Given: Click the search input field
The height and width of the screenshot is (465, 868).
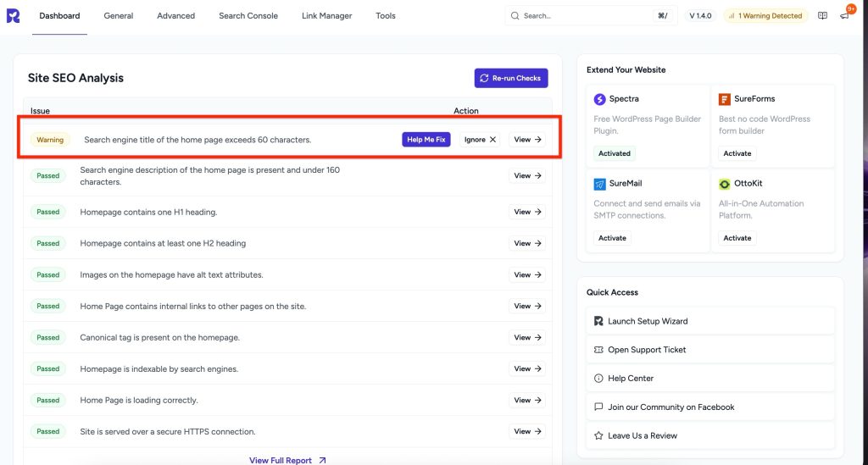Looking at the screenshot, I should point(585,16).
